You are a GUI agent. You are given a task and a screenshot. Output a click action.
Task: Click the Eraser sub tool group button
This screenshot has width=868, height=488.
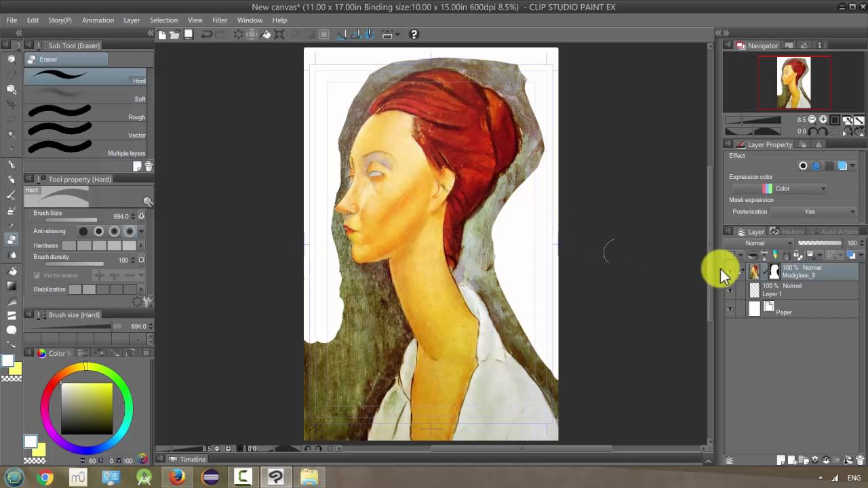(x=66, y=59)
